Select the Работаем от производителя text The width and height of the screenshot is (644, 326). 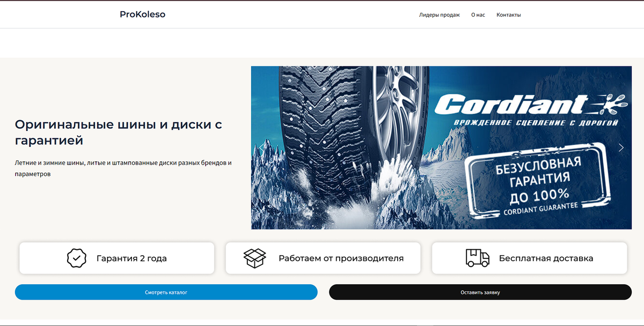tap(341, 258)
